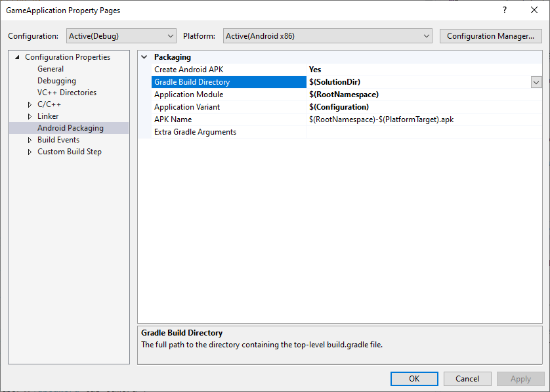Close the Property Pages dialog
550x392 pixels.
(534, 11)
